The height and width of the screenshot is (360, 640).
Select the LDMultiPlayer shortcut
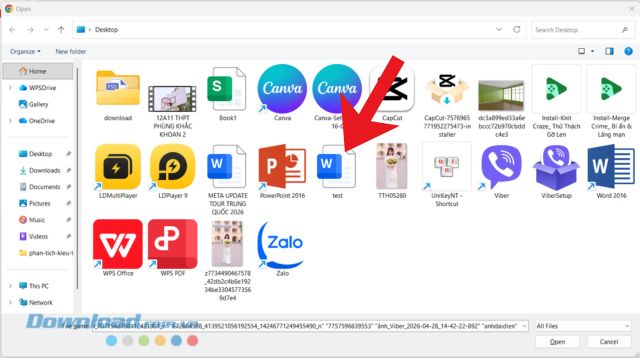[118, 167]
